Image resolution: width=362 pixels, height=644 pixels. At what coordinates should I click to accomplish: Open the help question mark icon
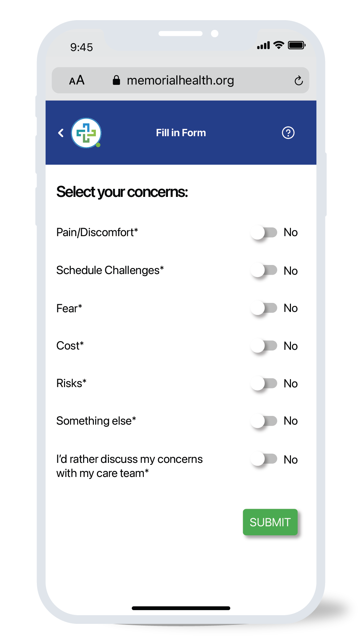click(x=288, y=133)
